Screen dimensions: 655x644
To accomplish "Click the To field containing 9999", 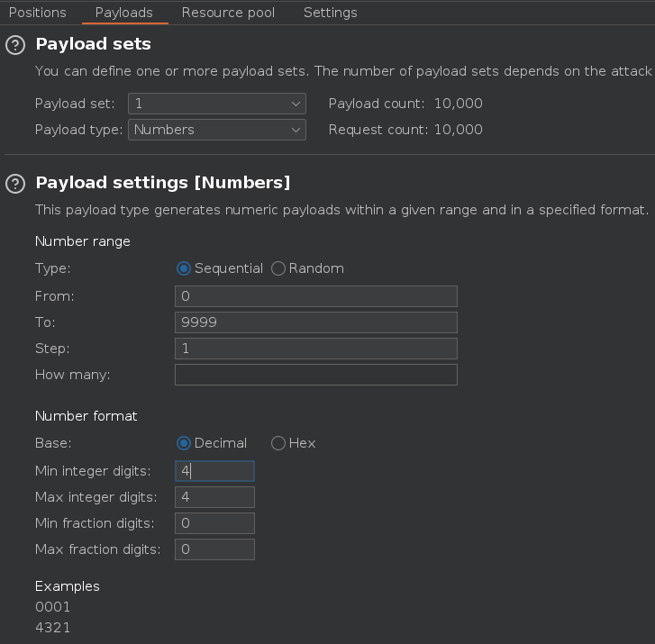I will tap(315, 322).
